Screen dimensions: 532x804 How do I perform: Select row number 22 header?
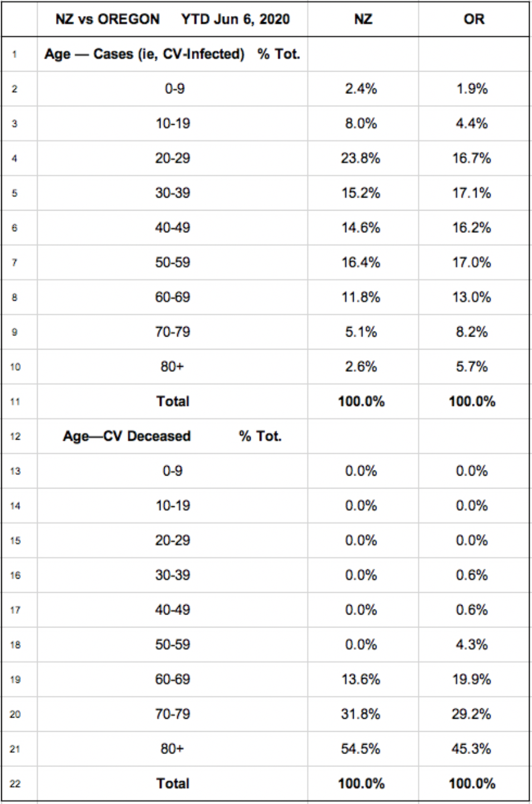(14, 785)
